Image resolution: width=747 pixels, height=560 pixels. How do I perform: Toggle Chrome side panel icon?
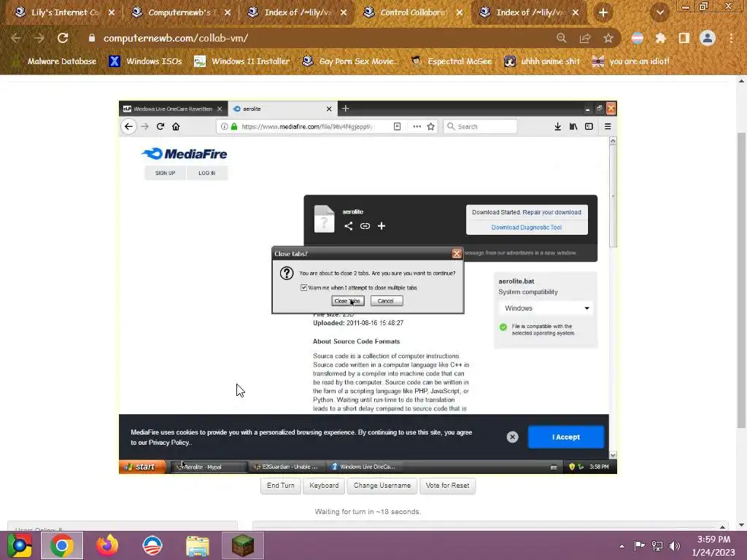[684, 38]
